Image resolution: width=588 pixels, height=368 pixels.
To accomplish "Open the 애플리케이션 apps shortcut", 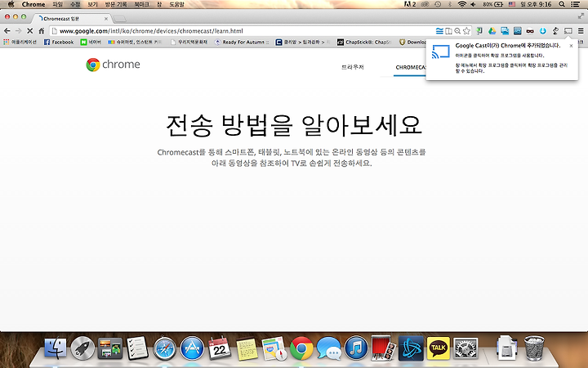I will (x=20, y=42).
